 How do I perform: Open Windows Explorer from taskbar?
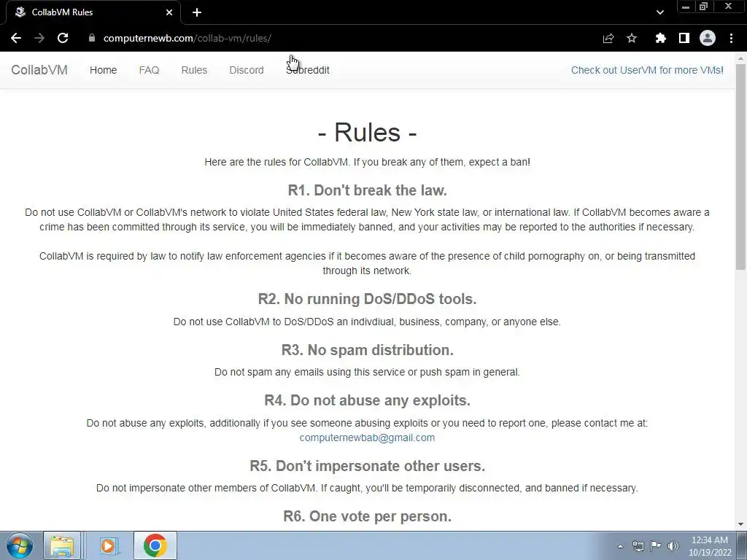[x=63, y=545]
